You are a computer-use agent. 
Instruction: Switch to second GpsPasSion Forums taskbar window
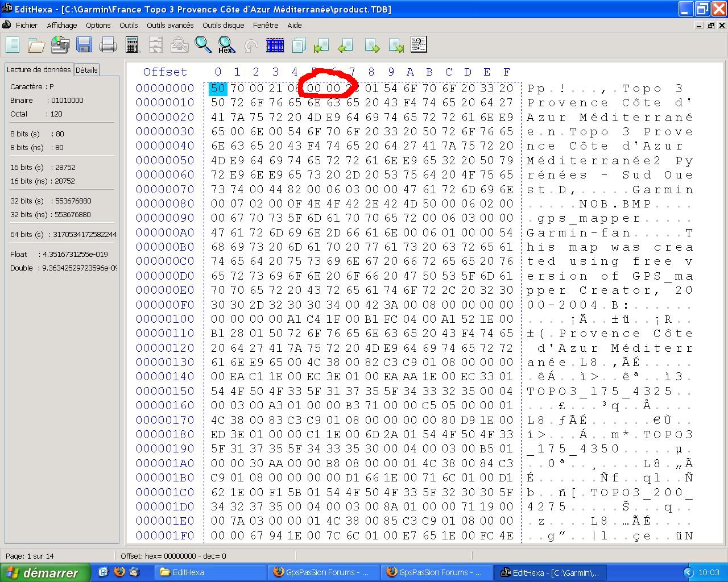point(435,572)
